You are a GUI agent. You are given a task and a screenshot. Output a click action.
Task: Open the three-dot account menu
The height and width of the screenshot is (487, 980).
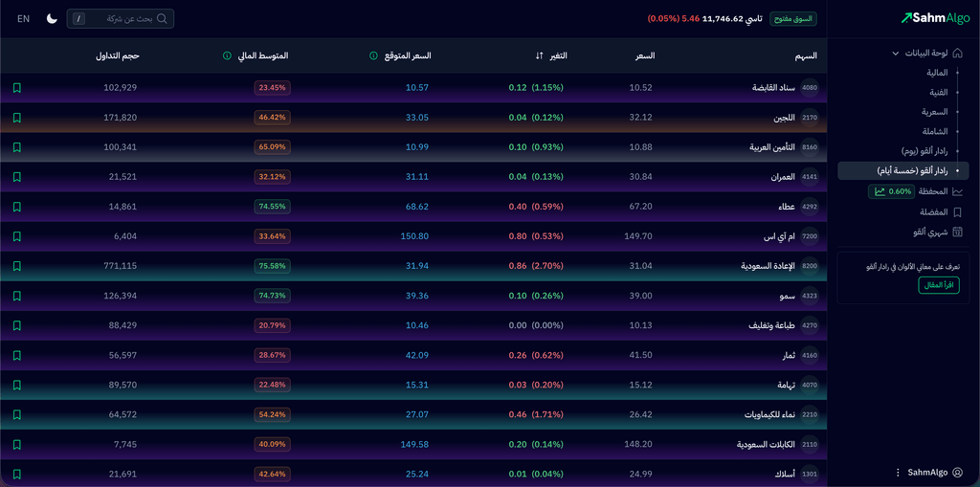click(897, 473)
